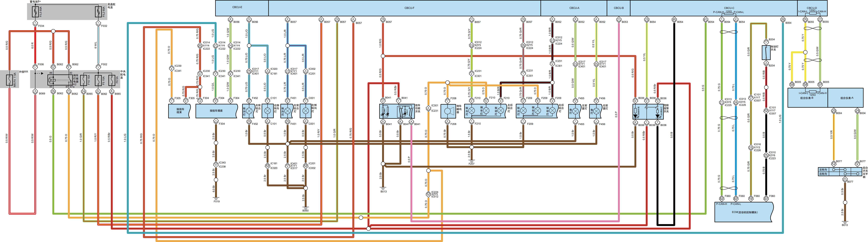Click the wire splice node below F034
This screenshot has height=242, width=868.
tap(53, 31)
